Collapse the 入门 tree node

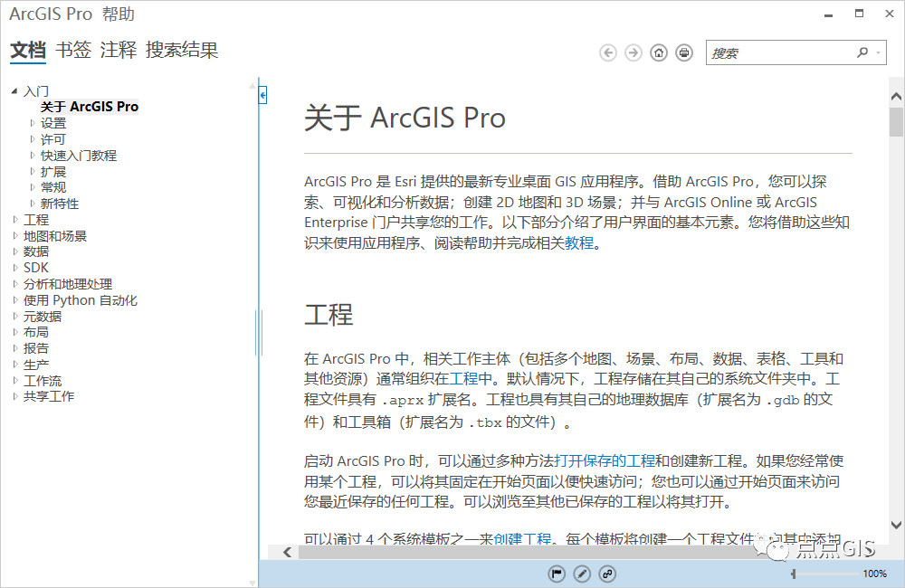pos(13,90)
